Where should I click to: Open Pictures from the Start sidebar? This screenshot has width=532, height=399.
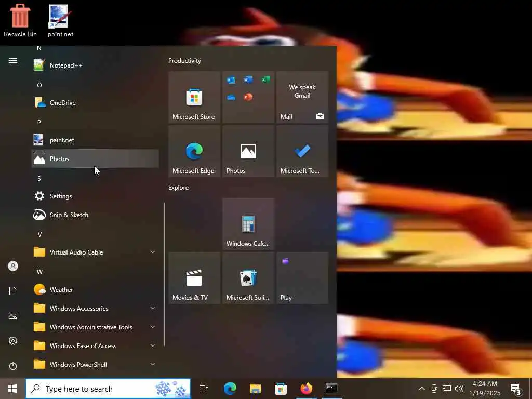coord(13,316)
